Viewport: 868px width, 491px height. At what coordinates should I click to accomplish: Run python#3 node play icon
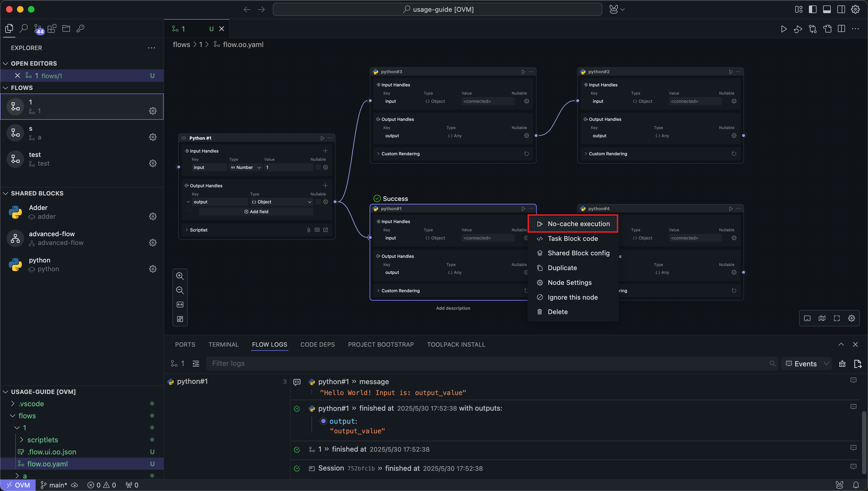[x=523, y=72]
